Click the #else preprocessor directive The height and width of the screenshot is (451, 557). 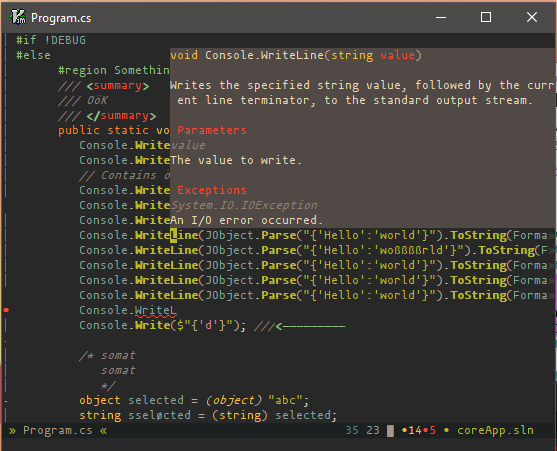[x=33, y=55]
